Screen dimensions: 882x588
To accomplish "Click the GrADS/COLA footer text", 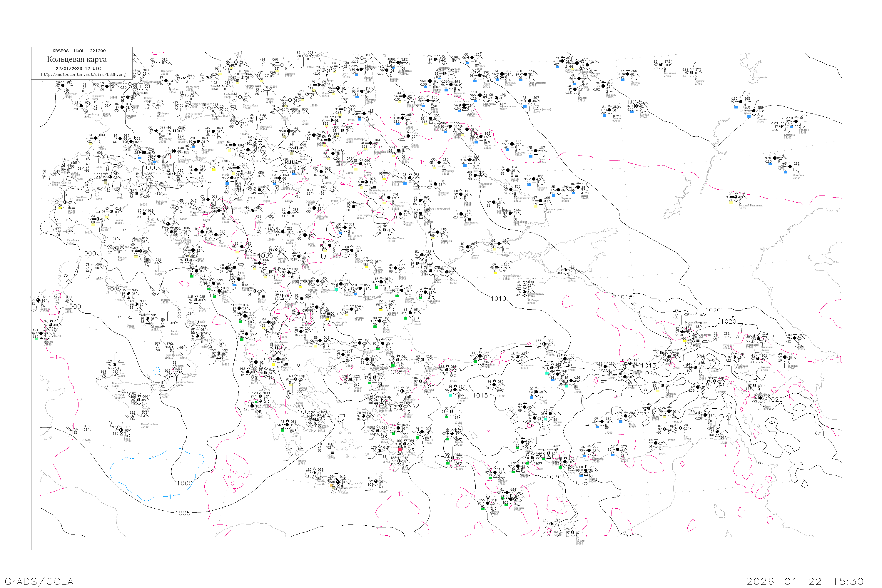I will point(39,581).
